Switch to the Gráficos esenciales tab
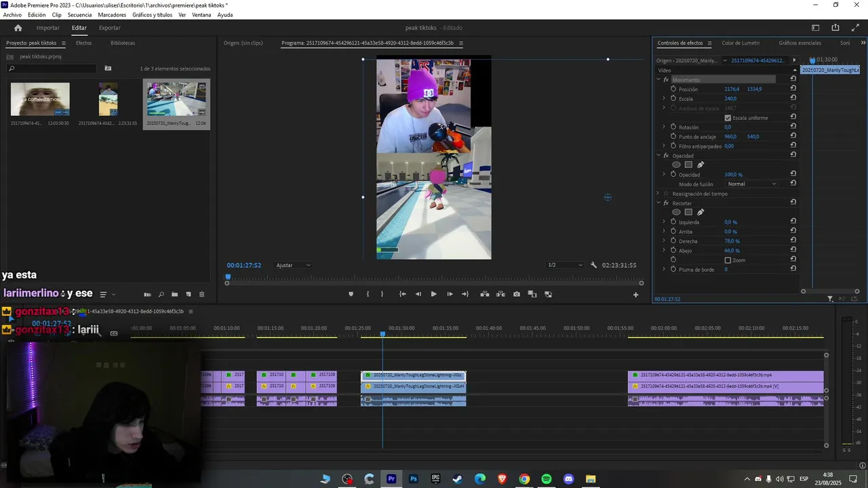Screen dimensions: 868x488 (800, 43)
